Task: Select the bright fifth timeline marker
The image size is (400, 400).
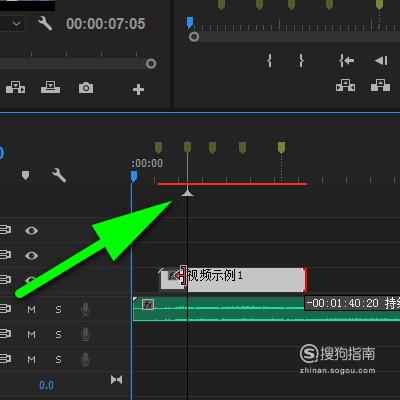Action: click(x=281, y=148)
